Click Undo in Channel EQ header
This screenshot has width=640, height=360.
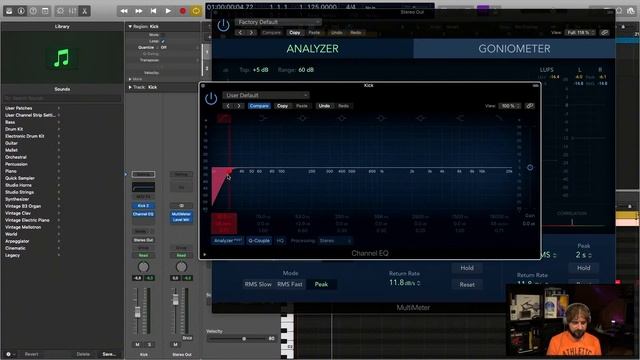coord(324,106)
